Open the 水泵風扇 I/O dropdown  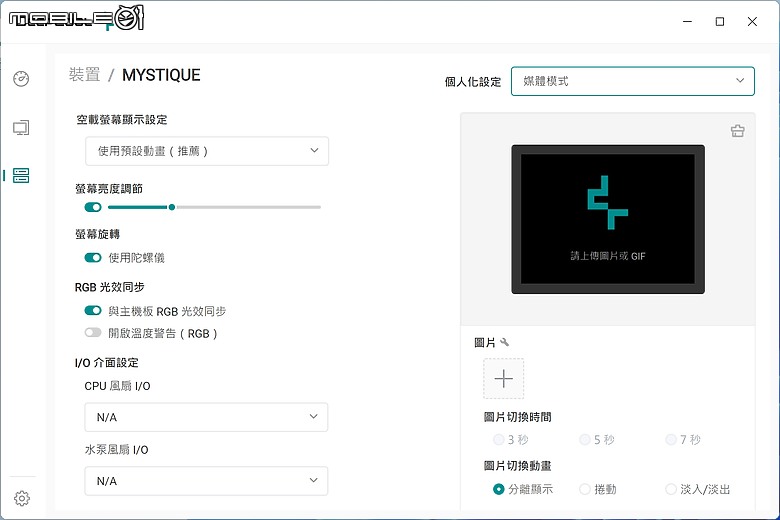coord(206,481)
